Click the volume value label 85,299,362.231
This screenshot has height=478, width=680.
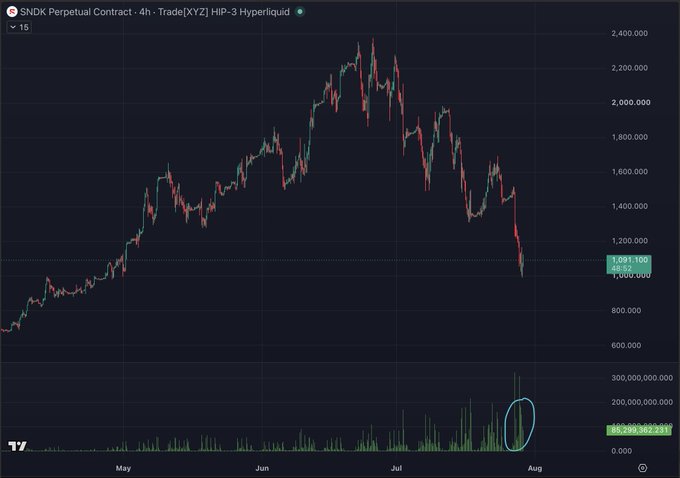[639, 430]
